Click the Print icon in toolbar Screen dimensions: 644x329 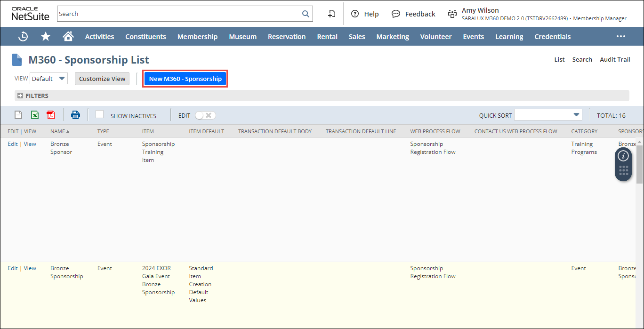[75, 115]
